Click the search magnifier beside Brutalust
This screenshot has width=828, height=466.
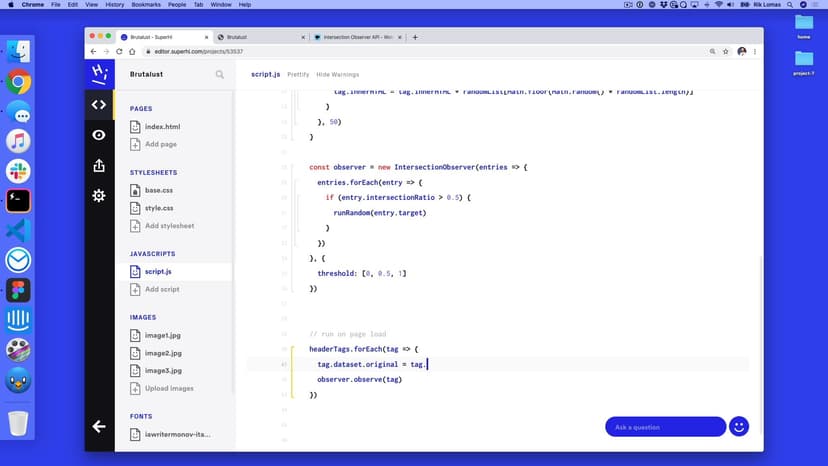tap(220, 74)
